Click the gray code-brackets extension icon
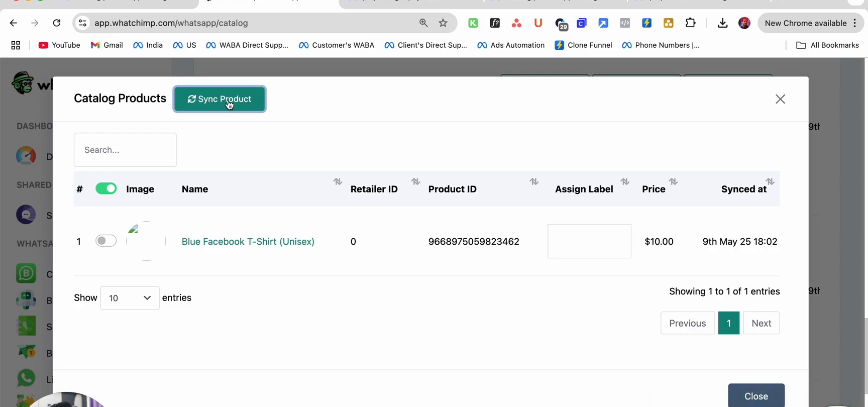This screenshot has width=868, height=407. pyautogui.click(x=625, y=23)
